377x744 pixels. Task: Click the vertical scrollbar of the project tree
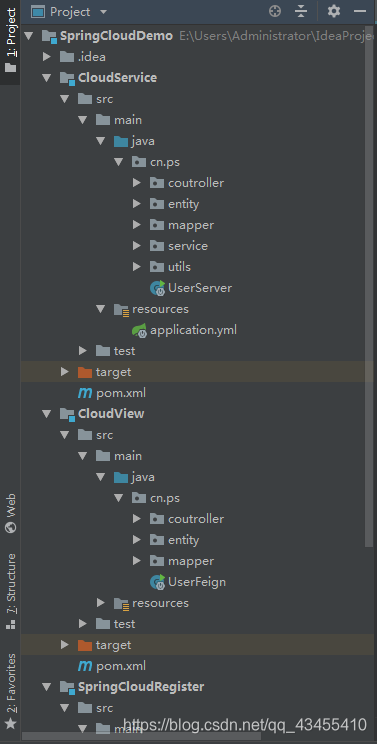[x=370, y=285]
